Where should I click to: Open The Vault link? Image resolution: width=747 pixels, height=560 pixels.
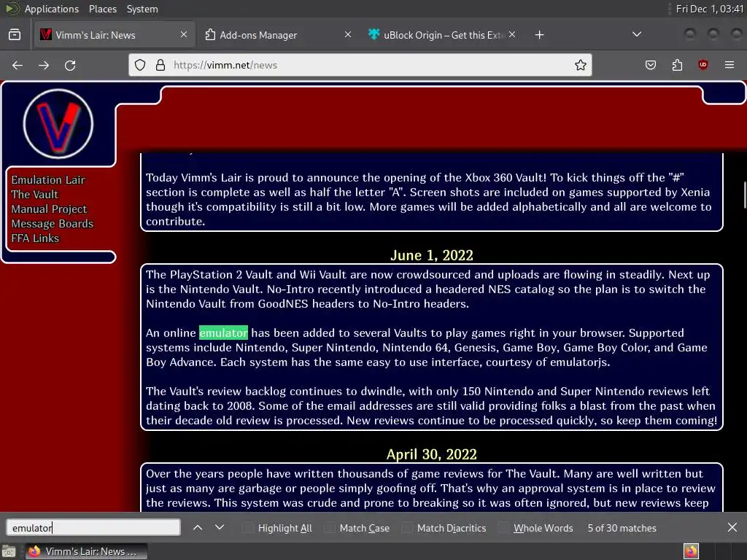coord(35,194)
